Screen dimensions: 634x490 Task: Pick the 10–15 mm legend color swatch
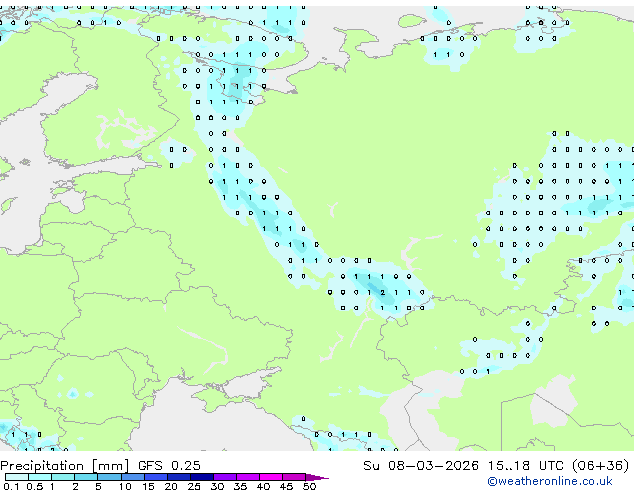[x=133, y=477]
